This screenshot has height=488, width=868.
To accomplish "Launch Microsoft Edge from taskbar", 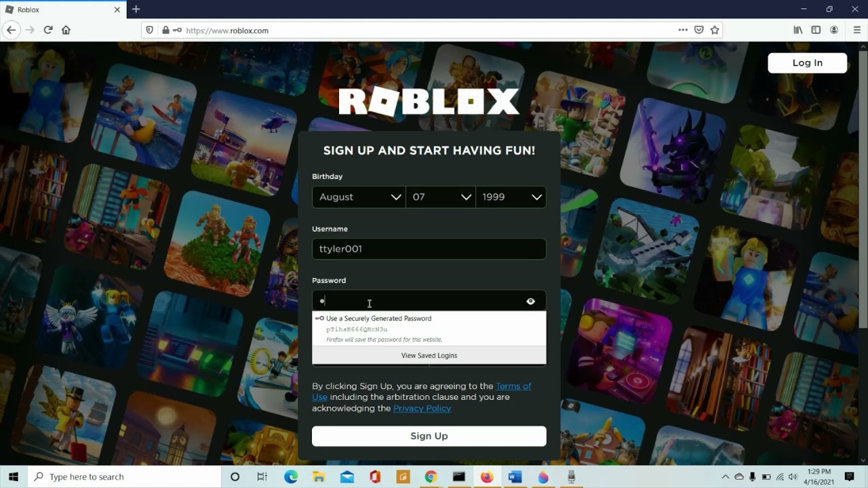I will 291,477.
